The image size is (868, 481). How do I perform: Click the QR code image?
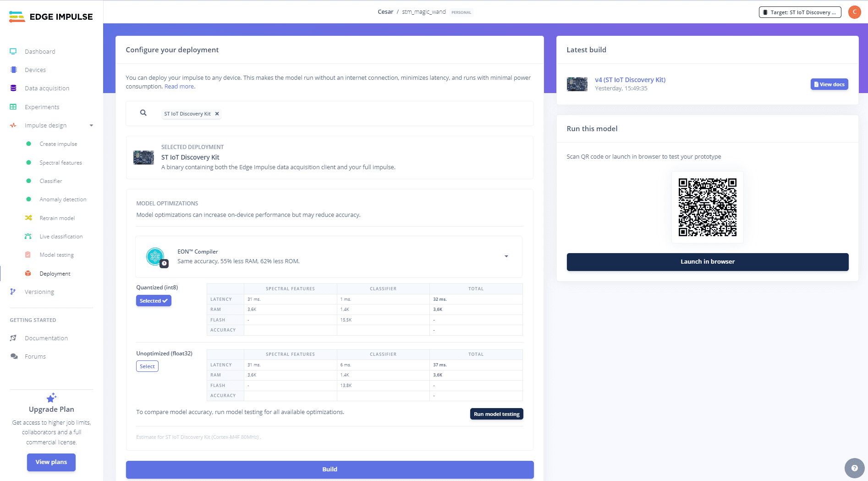pyautogui.click(x=707, y=207)
